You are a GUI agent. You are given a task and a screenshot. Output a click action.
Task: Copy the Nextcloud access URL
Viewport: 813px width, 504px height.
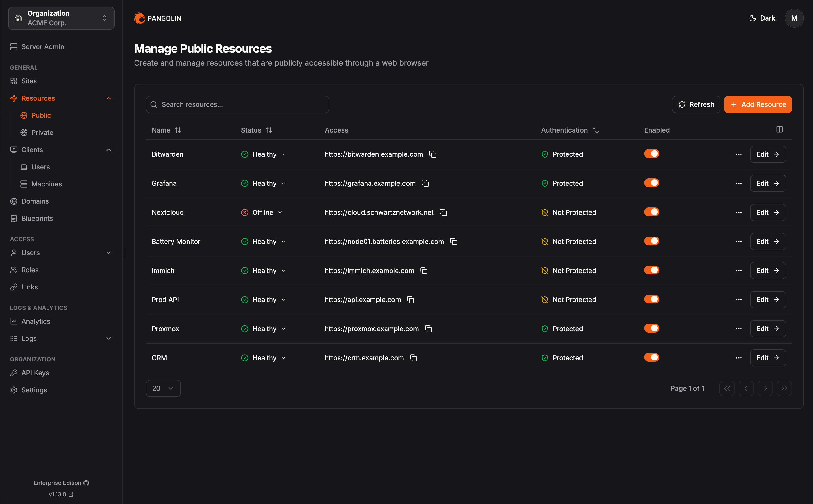click(x=443, y=212)
